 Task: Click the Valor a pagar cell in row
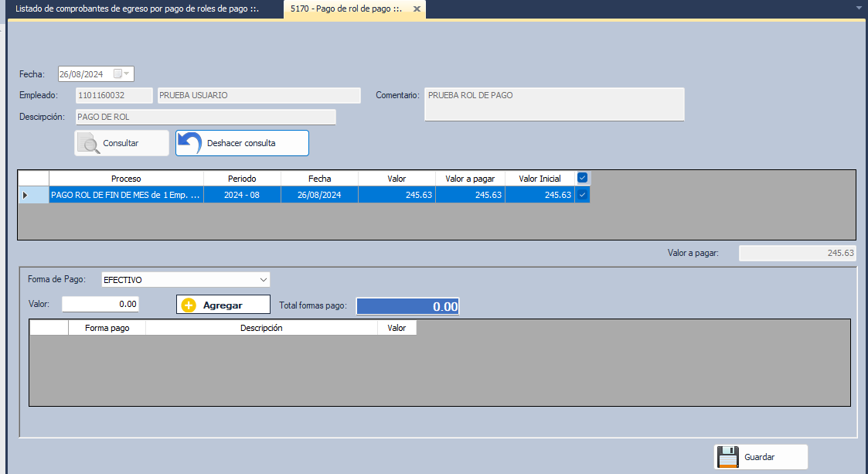[470, 196]
